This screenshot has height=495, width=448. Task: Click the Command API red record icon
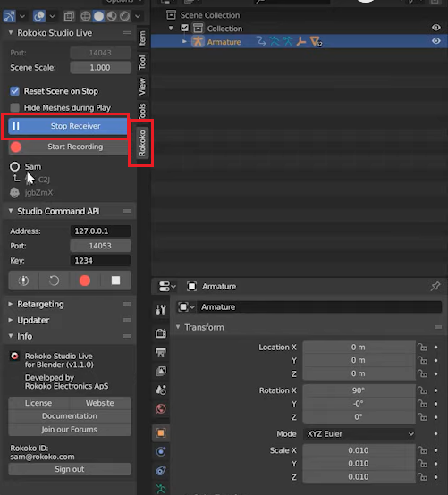[x=85, y=281]
